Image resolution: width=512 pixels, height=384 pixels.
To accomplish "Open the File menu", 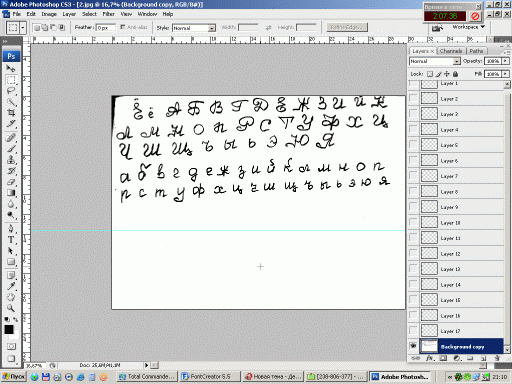I will pos(17,14).
